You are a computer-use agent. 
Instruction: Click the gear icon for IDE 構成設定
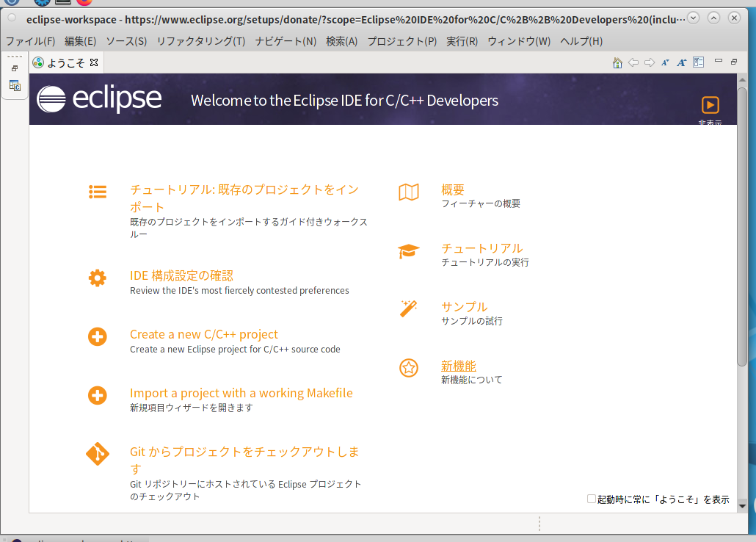pos(98,278)
